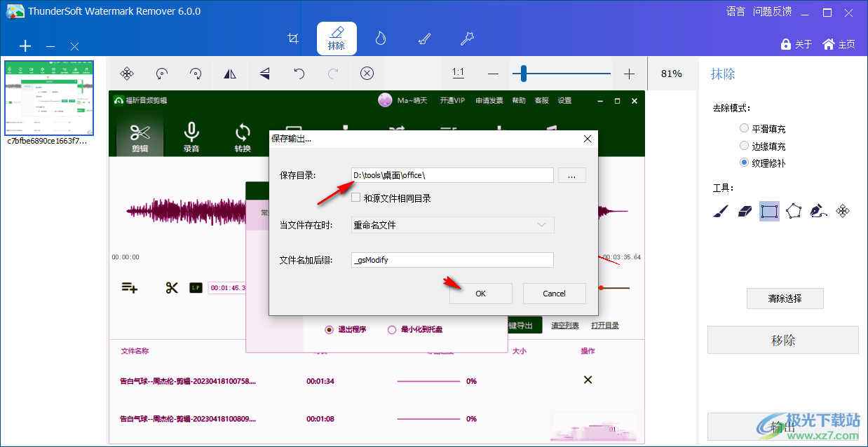The width and height of the screenshot is (868, 447).
Task: Click the 关于 about button with lock icon
Action: (796, 44)
